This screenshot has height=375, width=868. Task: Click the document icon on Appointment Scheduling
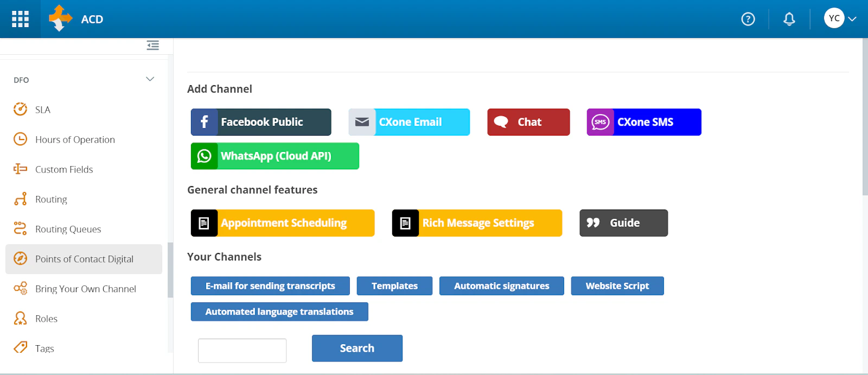click(x=205, y=223)
